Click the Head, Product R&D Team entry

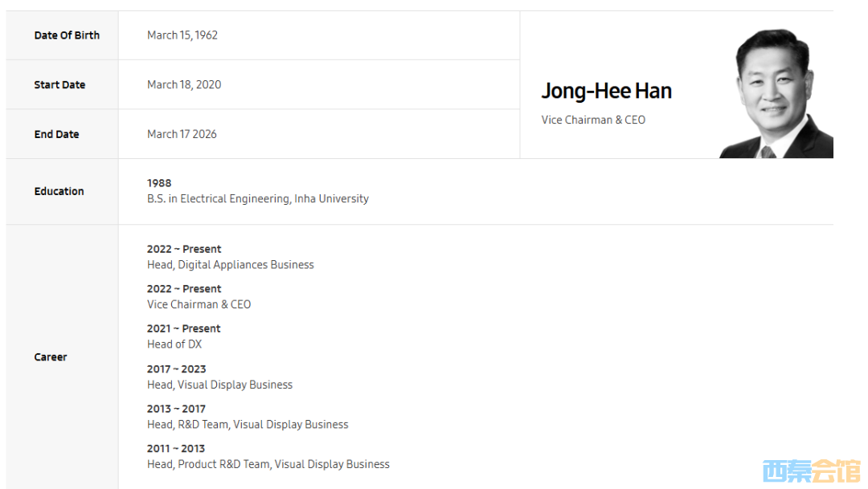pyautogui.click(x=268, y=464)
